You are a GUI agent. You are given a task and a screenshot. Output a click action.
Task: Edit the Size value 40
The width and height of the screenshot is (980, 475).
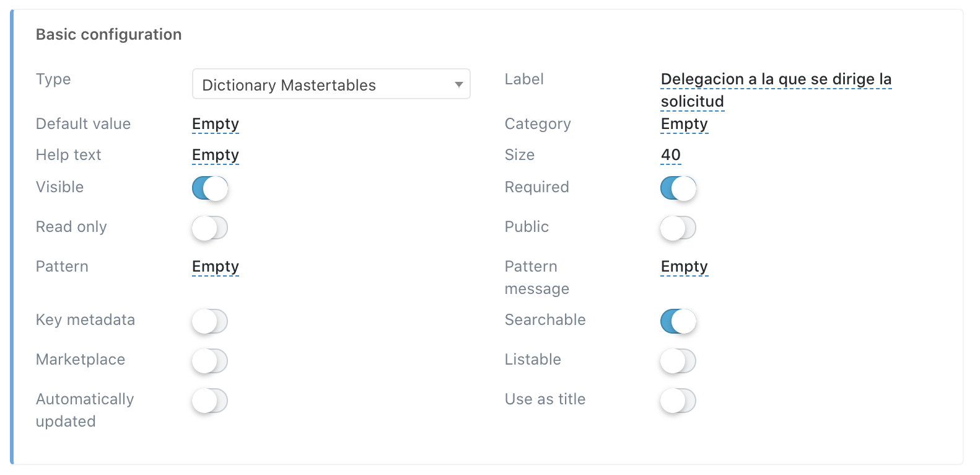pos(671,155)
